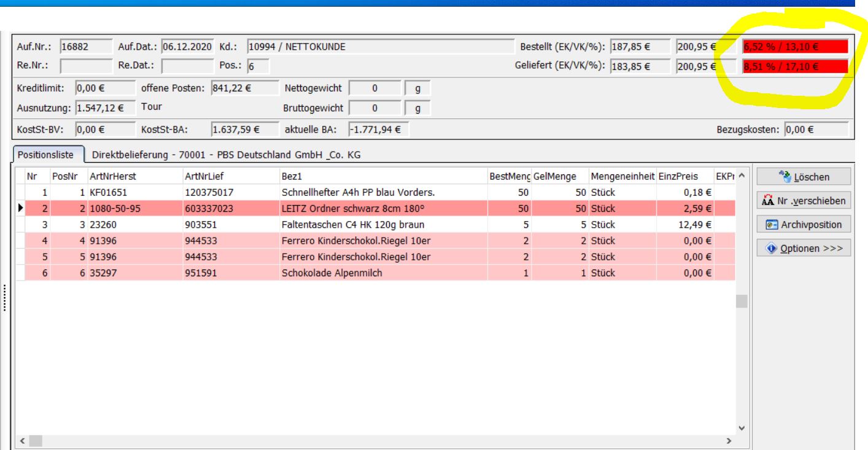Switch to the Positionsliste tab
This screenshot has height=450, width=868.
click(47, 155)
